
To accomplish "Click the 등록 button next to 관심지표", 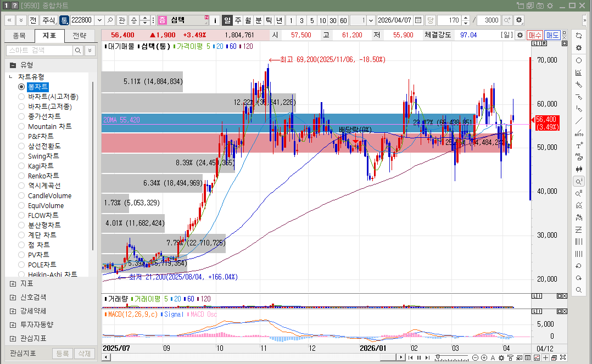I will point(62,354).
